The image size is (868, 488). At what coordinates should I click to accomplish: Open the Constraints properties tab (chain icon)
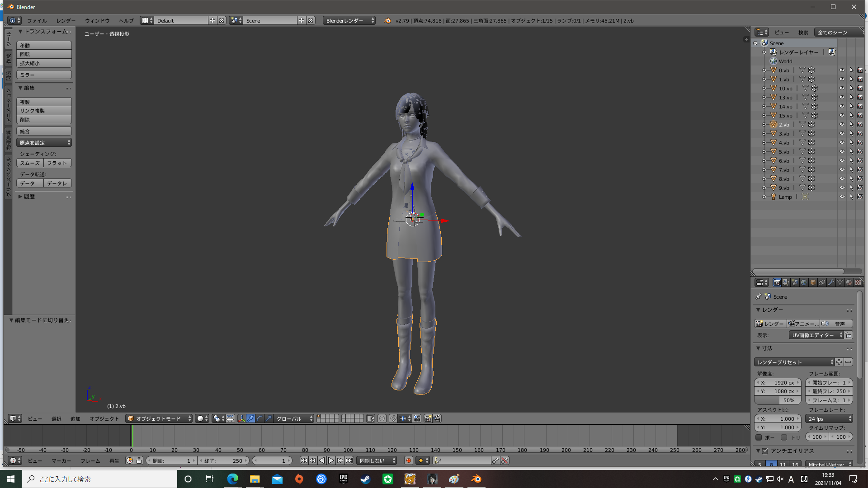pyautogui.click(x=822, y=282)
